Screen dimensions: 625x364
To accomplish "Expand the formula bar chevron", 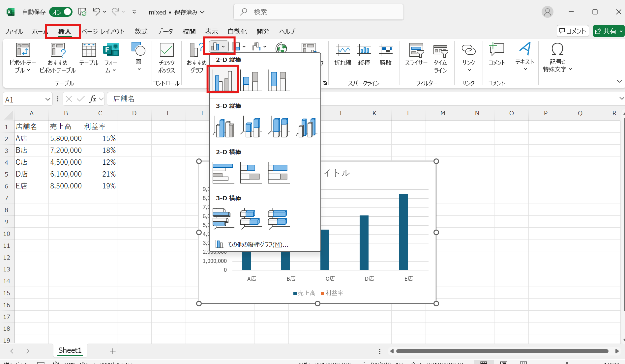I will 621,98.
